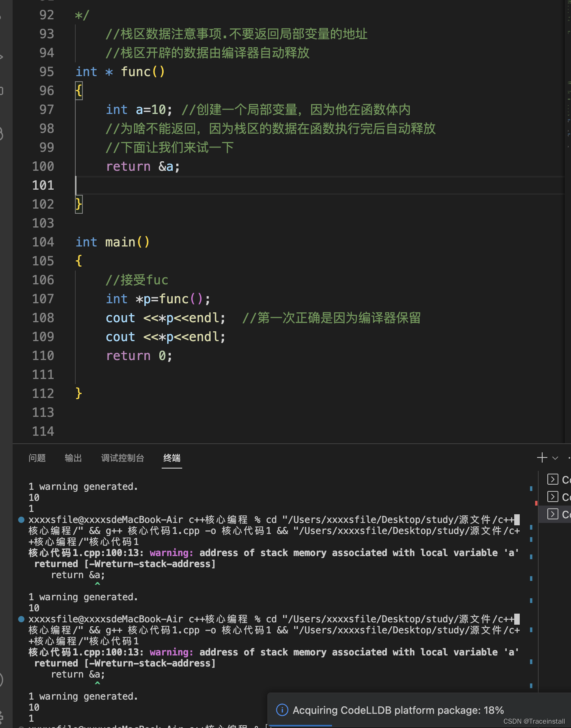
Task: Click the cout statement on line 109
Action: tap(166, 337)
